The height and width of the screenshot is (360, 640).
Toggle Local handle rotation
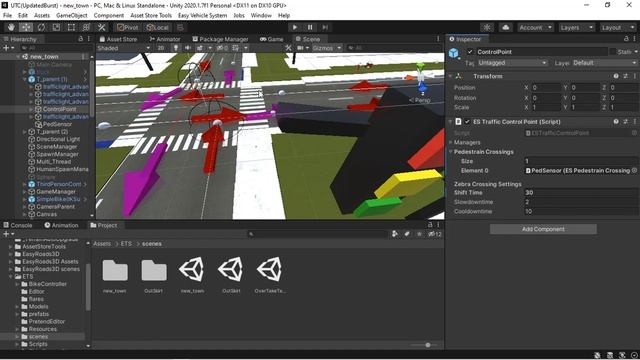point(158,27)
